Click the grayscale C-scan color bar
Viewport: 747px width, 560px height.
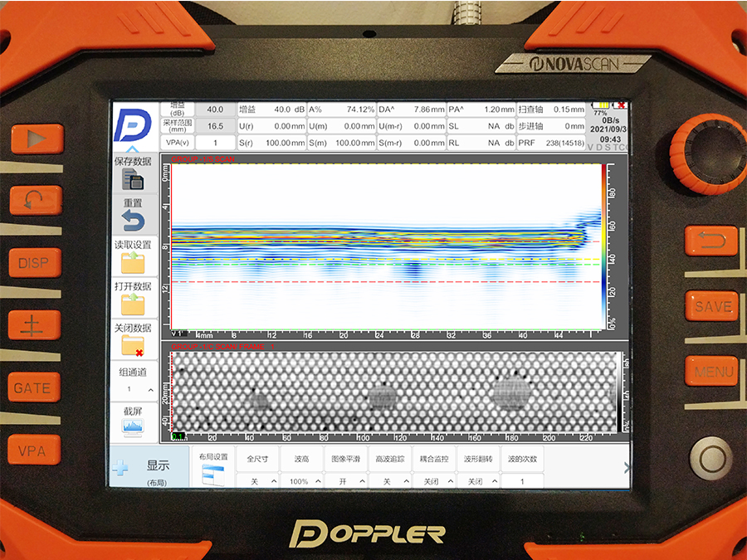tap(619, 392)
